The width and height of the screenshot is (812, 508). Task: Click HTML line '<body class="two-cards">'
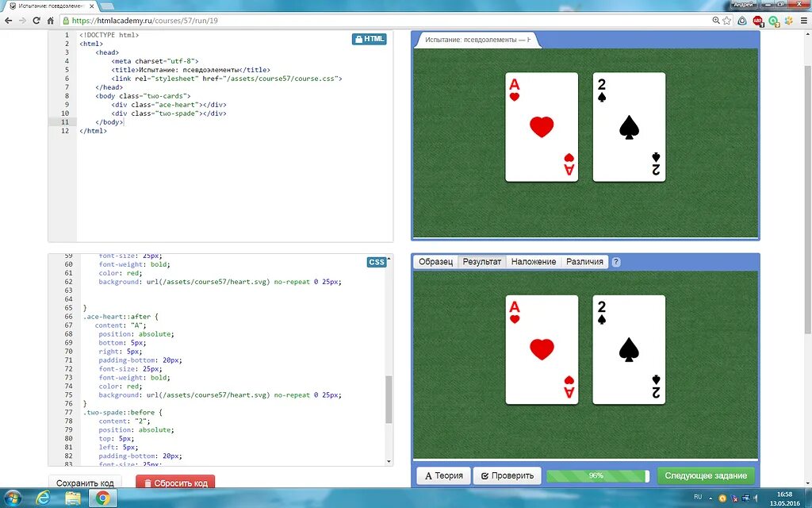pyautogui.click(x=143, y=96)
